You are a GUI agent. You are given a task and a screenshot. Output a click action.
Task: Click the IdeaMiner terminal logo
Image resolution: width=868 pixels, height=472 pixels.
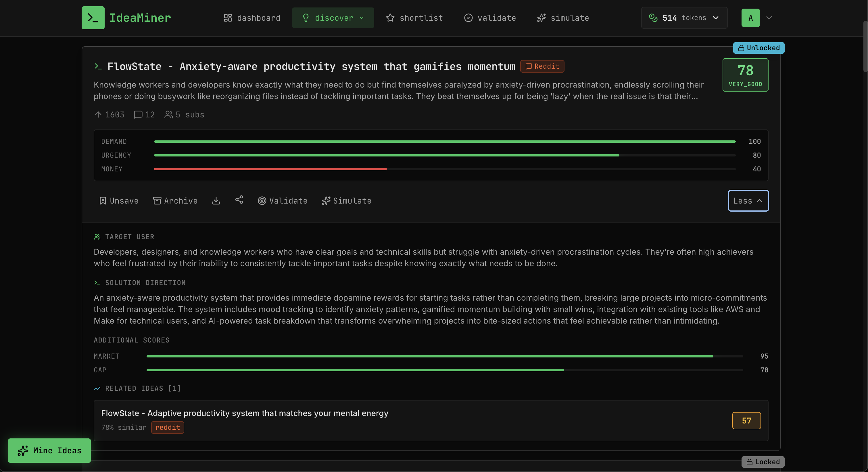[93, 18]
